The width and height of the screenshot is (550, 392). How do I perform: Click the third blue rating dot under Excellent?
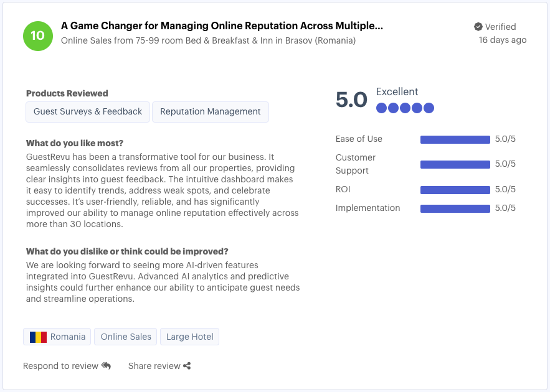pyautogui.click(x=405, y=108)
